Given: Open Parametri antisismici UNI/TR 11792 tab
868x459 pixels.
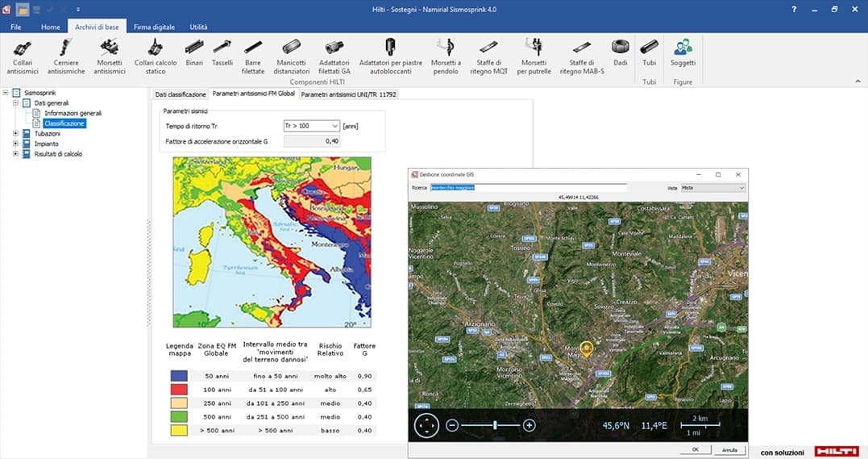Looking at the screenshot, I should 349,94.
